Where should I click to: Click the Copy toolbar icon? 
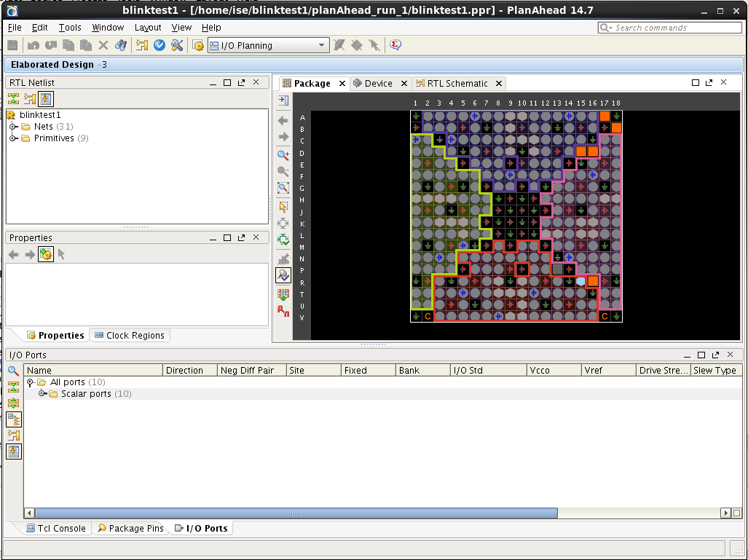click(x=68, y=45)
